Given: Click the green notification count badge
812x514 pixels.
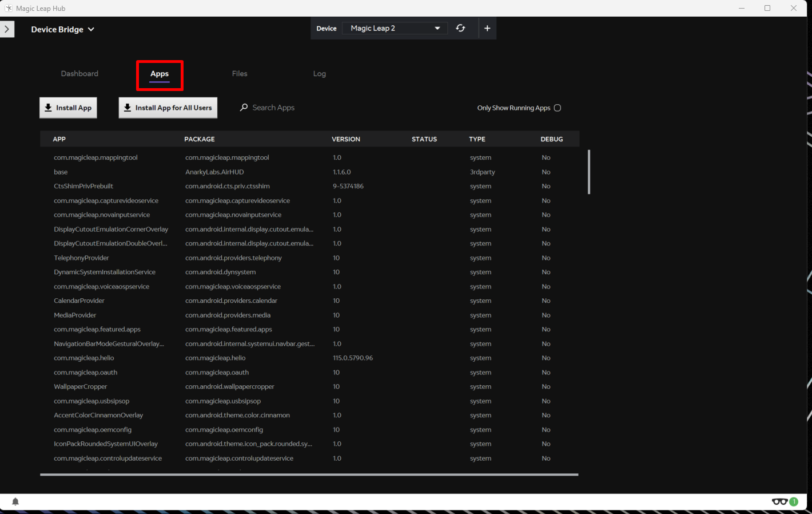Looking at the screenshot, I should click(x=794, y=501).
